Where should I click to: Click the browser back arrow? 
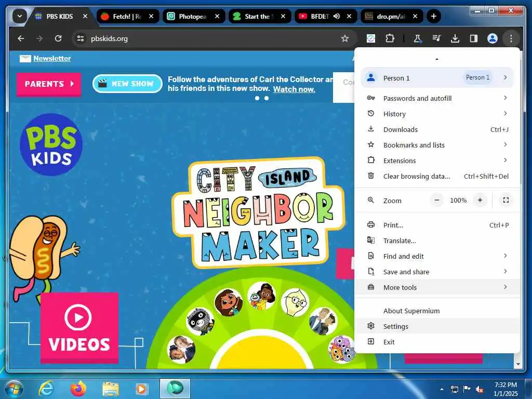click(21, 38)
